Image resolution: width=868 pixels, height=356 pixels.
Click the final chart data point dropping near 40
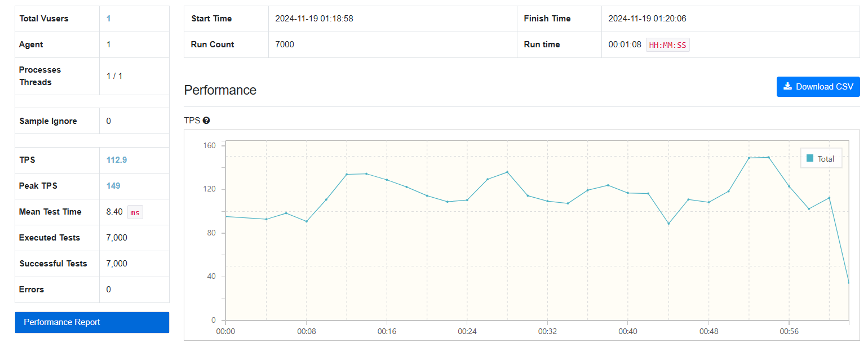pos(849,282)
